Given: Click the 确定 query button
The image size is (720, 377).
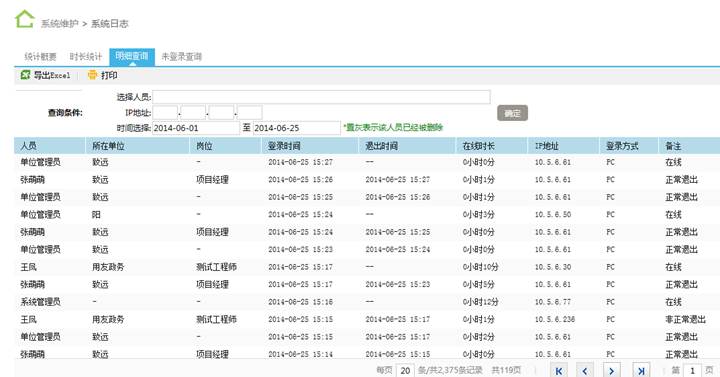Looking at the screenshot, I should tap(512, 113).
